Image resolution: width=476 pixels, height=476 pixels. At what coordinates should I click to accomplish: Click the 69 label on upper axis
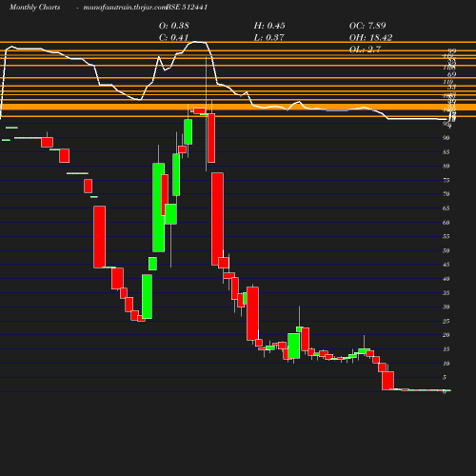[x=451, y=74]
